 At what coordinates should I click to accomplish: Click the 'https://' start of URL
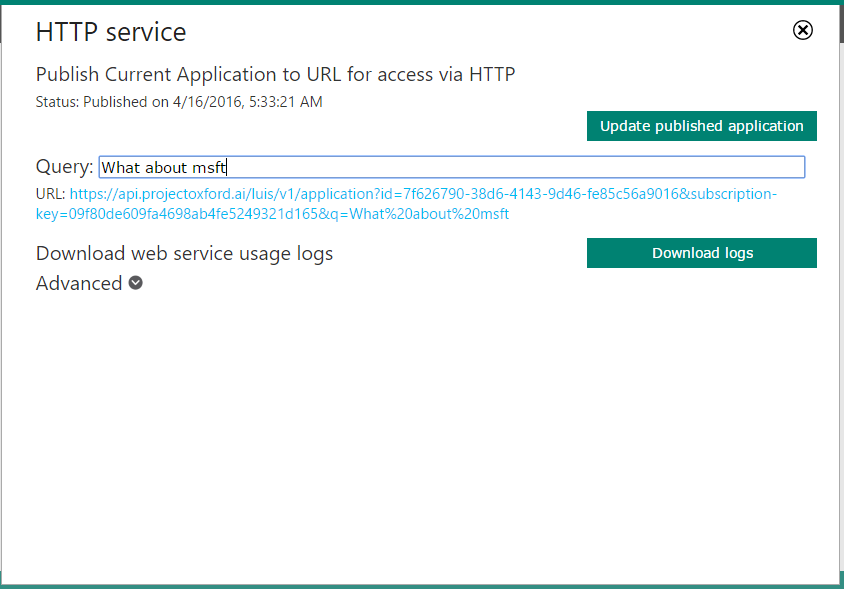pyautogui.click(x=94, y=194)
